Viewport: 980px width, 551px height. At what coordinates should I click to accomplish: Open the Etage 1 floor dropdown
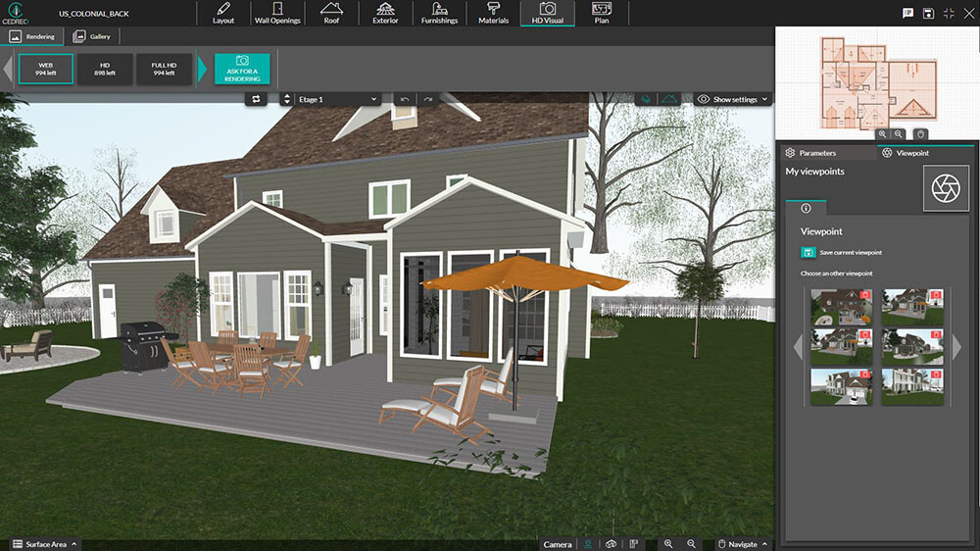[x=337, y=99]
